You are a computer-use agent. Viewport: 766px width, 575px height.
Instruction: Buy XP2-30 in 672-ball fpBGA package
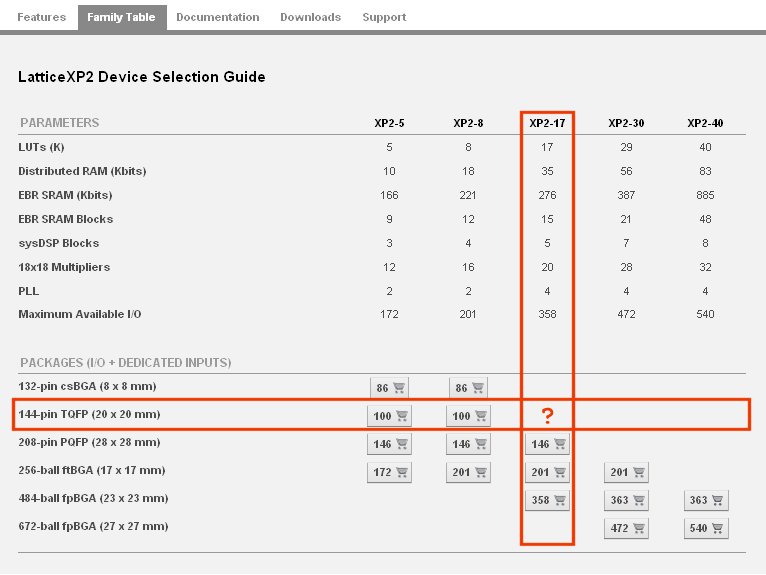[x=627, y=528]
